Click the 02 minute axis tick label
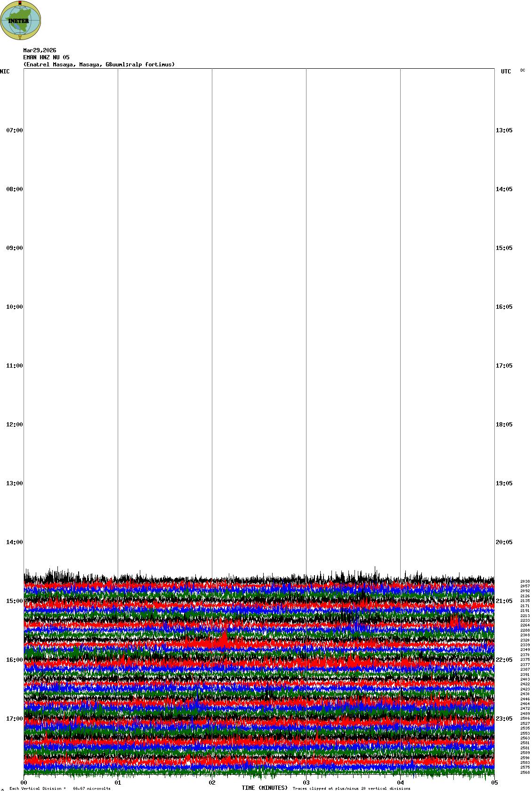The image size is (532, 795). [212, 783]
